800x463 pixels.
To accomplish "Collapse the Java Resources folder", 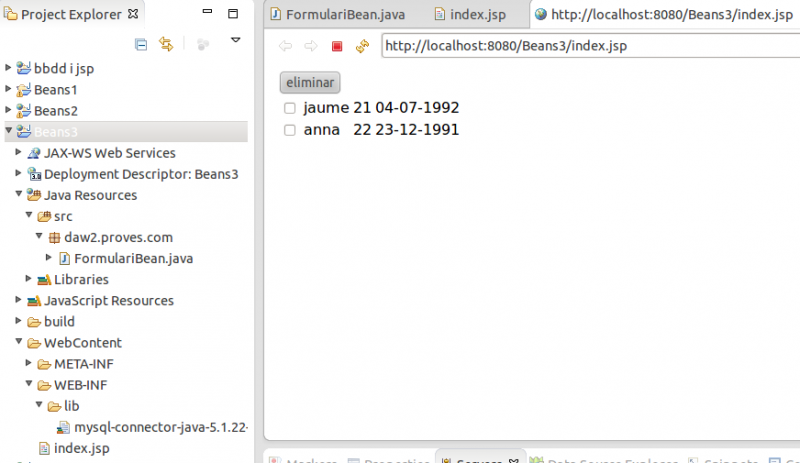I will point(19,195).
